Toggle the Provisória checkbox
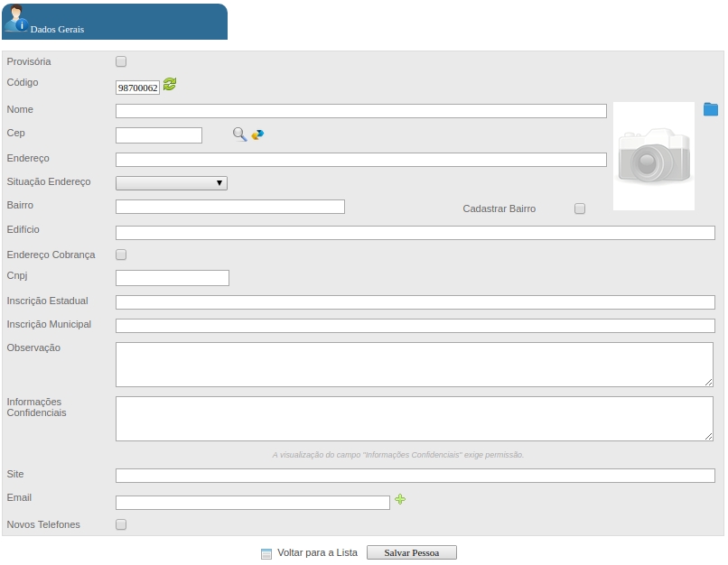This screenshot has width=728, height=565. pos(121,61)
